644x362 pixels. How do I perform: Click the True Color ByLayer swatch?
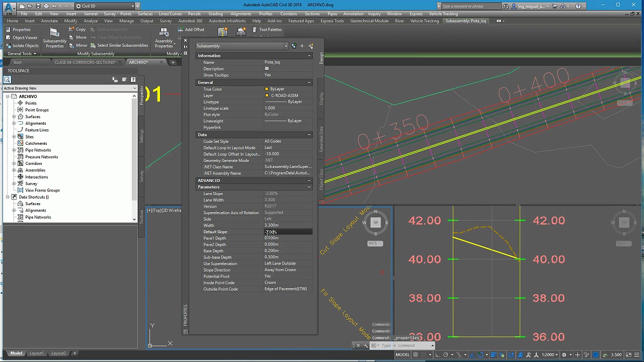click(x=267, y=89)
